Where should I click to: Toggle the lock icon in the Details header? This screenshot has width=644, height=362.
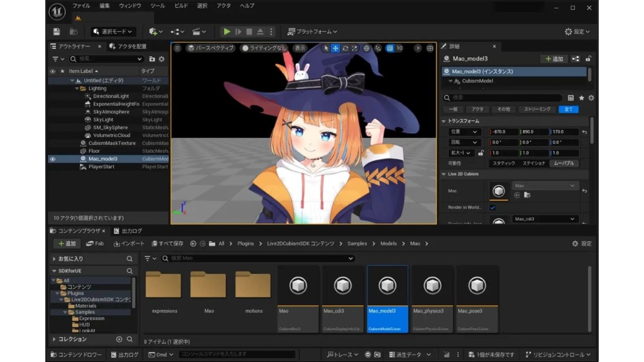pos(588,59)
